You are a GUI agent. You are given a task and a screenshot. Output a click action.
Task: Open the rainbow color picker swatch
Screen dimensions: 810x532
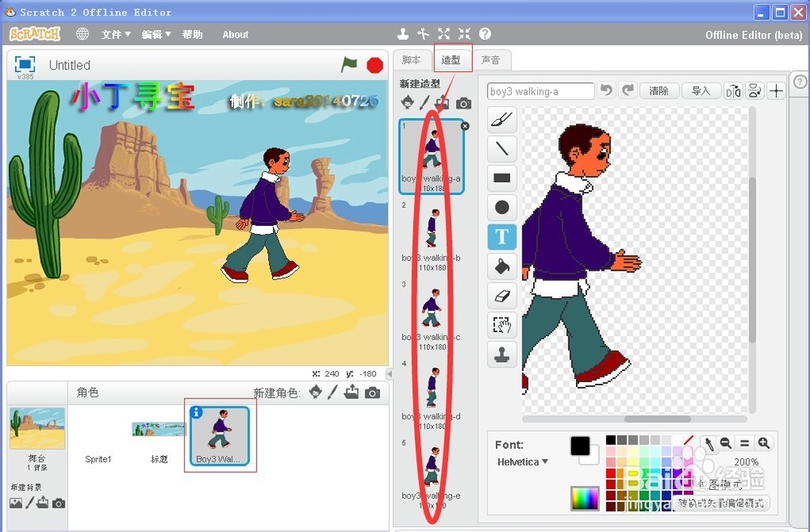point(585,499)
